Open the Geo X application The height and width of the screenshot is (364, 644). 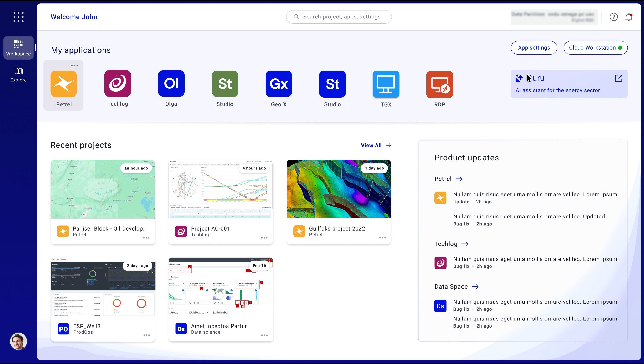pos(279,84)
